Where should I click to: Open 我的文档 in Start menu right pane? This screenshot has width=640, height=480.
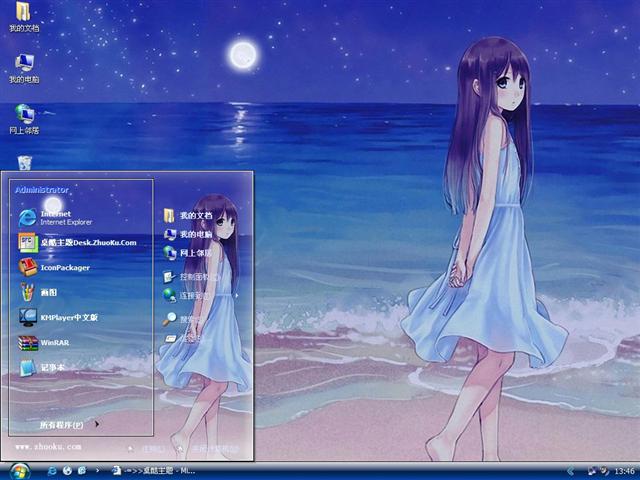195,215
